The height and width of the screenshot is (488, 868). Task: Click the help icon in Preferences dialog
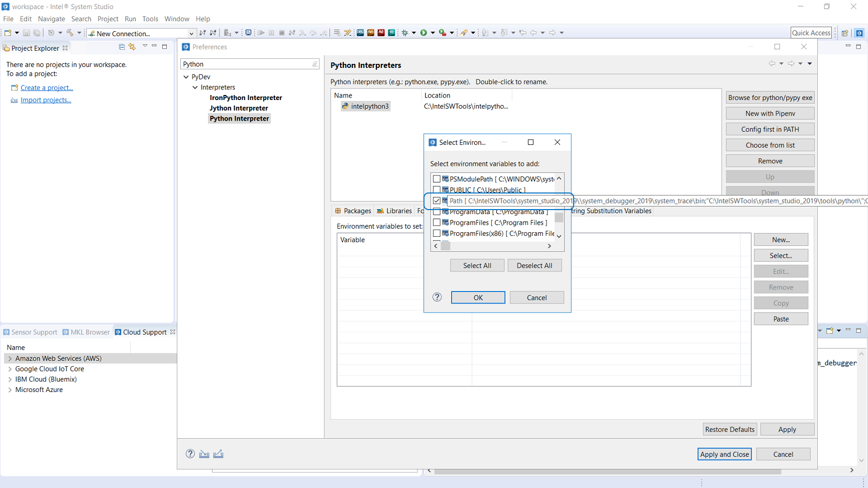coord(190,454)
